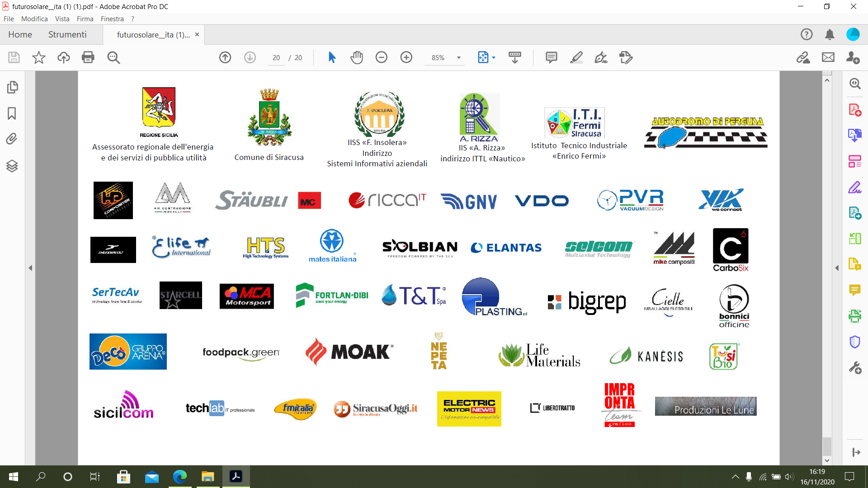Screen dimensions: 868x488
Task: Select the Hand pan tool
Action: 357,57
